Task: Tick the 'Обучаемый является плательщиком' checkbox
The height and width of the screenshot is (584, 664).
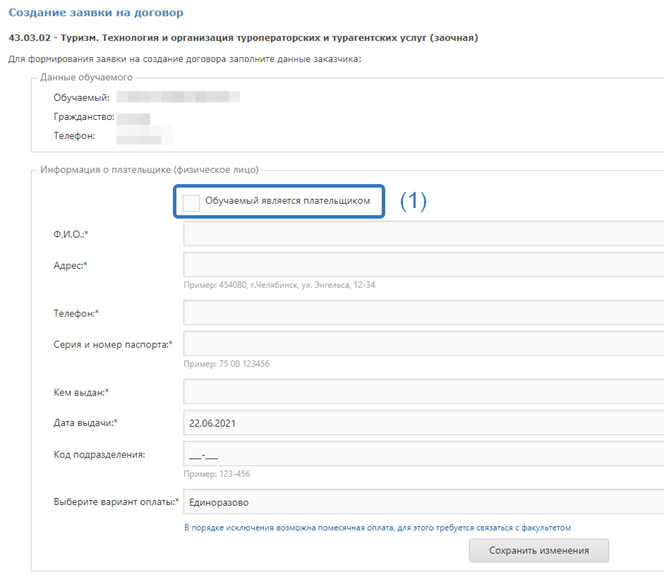Action: point(191,202)
